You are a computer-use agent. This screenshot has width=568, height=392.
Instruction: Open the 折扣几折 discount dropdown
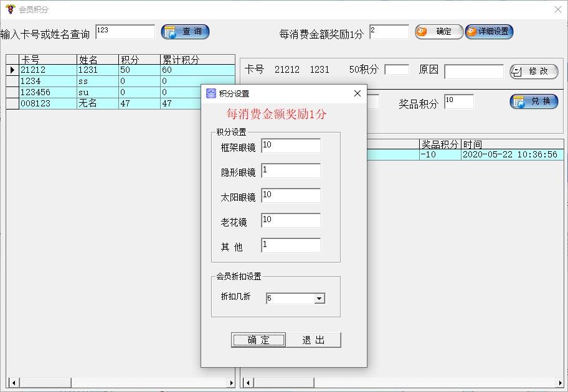point(320,298)
